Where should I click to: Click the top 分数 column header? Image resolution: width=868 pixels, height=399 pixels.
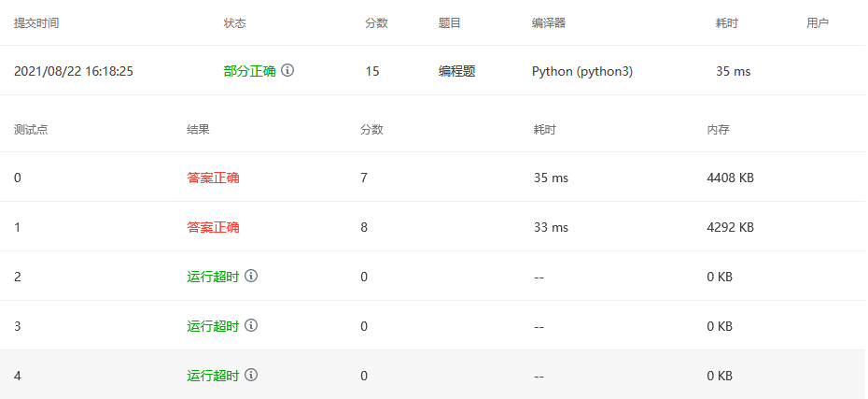point(376,23)
